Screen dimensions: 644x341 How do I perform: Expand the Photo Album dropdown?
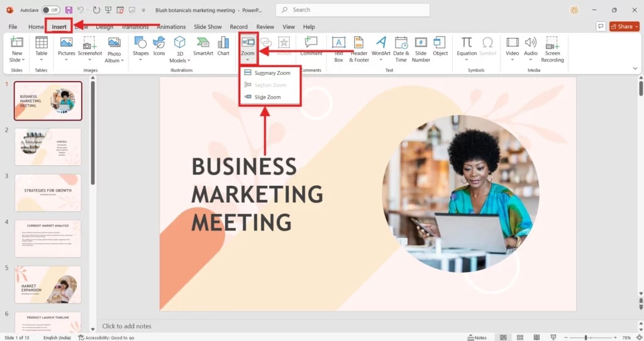coord(114,60)
